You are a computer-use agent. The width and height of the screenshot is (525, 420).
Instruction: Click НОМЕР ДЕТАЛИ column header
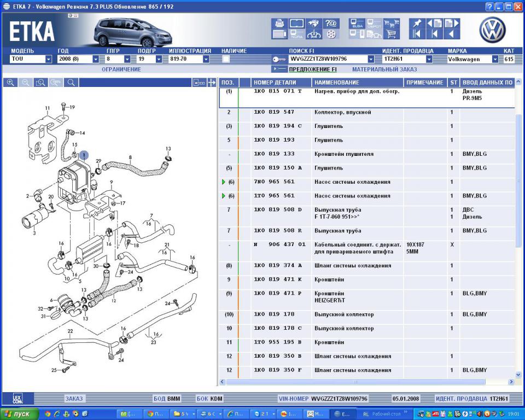[x=281, y=83]
